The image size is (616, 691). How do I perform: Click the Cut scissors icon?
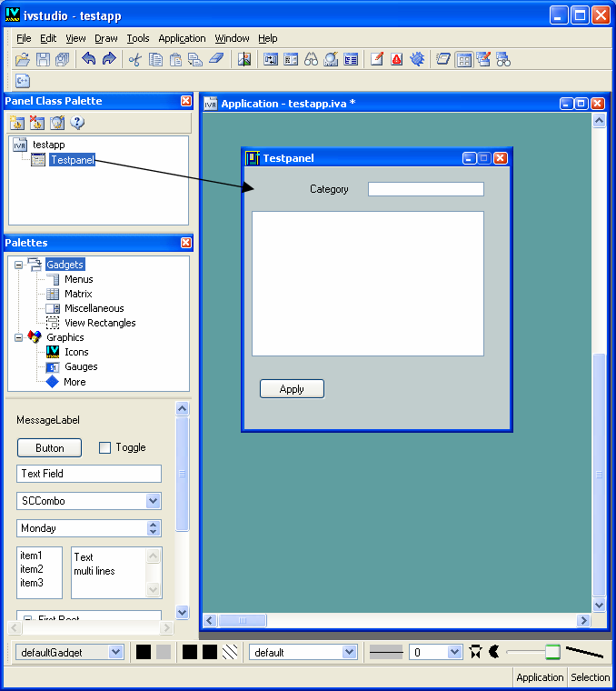[x=134, y=59]
